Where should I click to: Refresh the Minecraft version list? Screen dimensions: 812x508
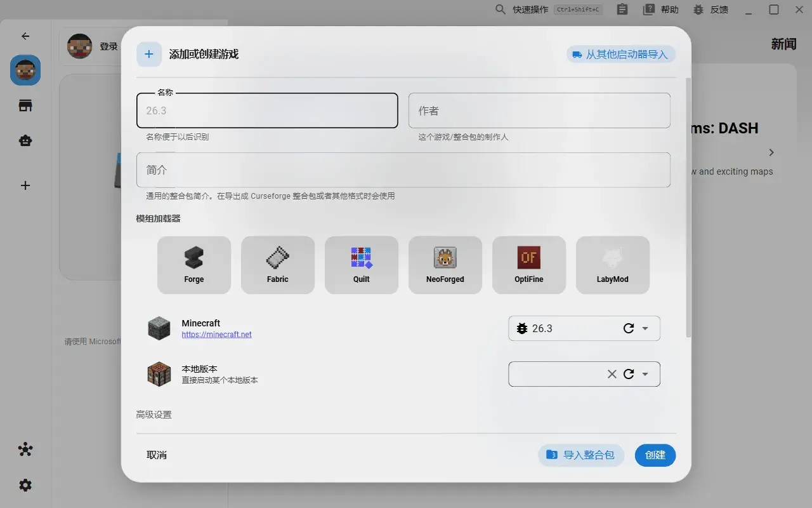coord(629,328)
